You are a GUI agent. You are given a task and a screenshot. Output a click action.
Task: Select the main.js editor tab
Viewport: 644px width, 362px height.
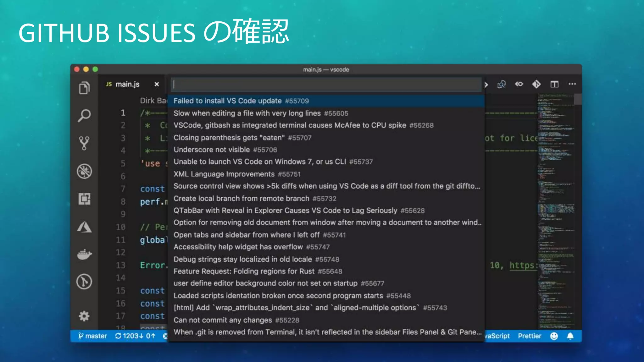[133, 84]
